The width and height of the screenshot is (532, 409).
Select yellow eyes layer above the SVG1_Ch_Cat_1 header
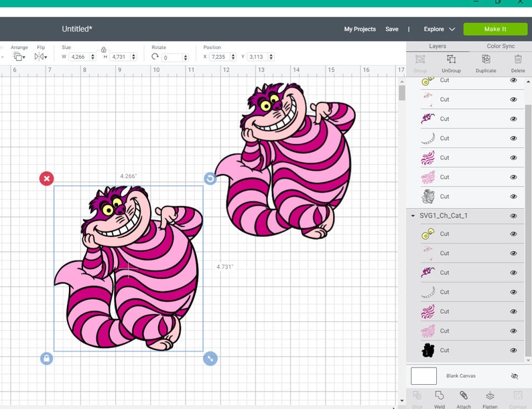(428, 80)
